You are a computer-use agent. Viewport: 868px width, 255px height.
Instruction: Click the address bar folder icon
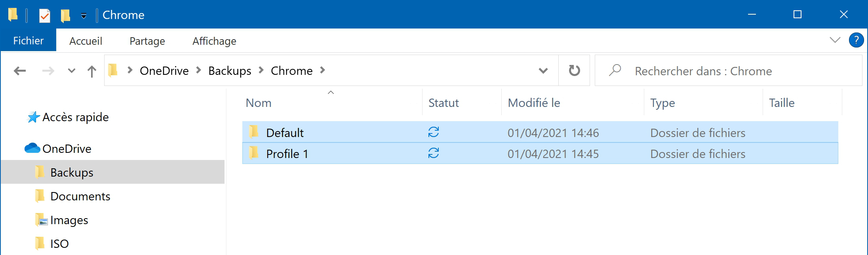[x=113, y=70]
